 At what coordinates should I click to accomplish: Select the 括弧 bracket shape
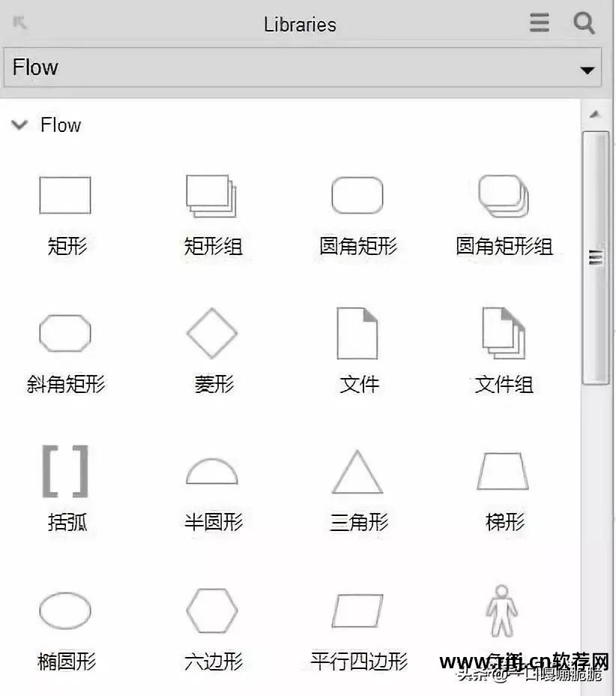[x=65, y=471]
